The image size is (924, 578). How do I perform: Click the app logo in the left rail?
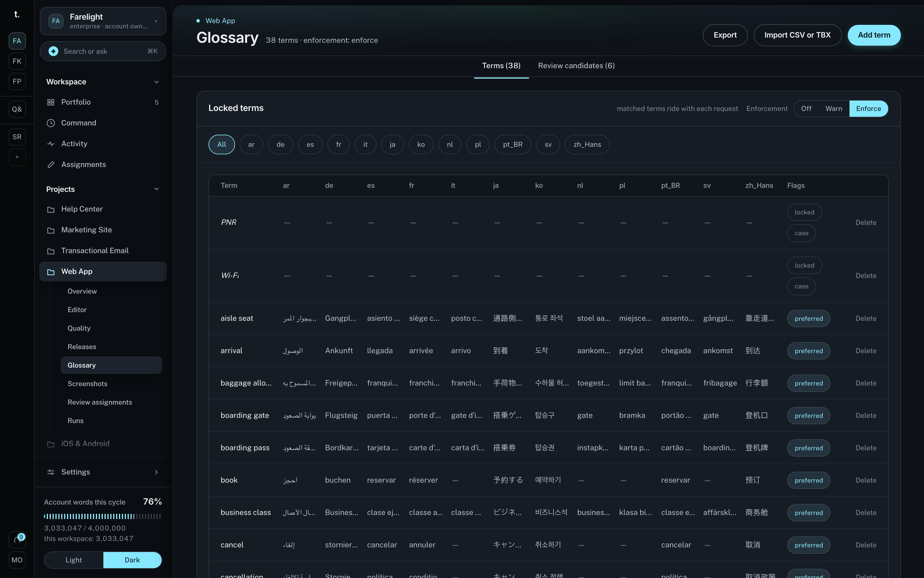(17, 14)
